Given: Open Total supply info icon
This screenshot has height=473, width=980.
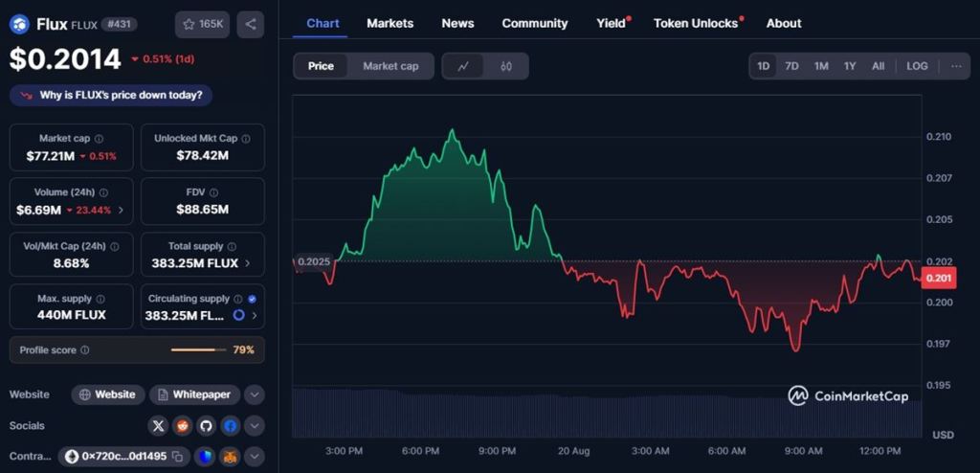Looking at the screenshot, I should pos(232,246).
